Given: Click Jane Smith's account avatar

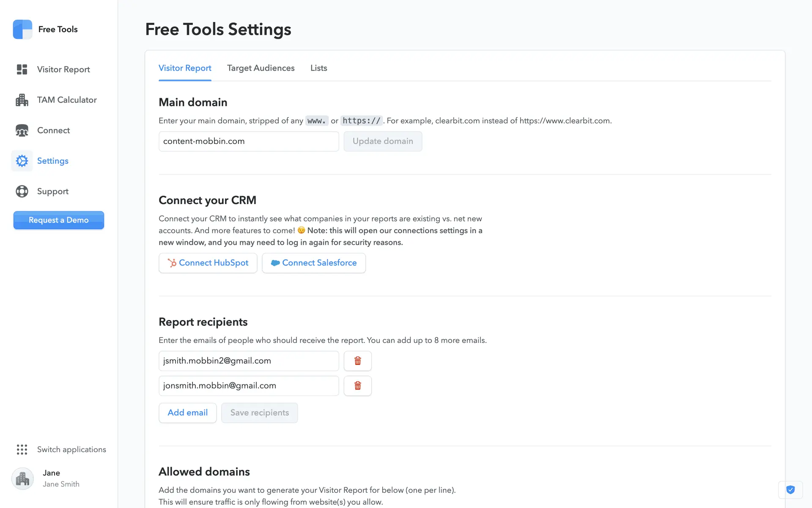Looking at the screenshot, I should [x=22, y=478].
